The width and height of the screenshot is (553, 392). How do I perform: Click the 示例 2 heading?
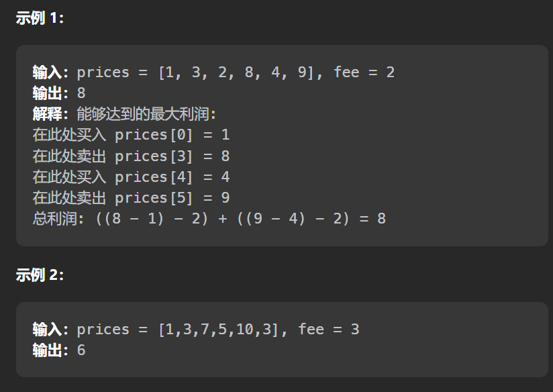point(40,275)
